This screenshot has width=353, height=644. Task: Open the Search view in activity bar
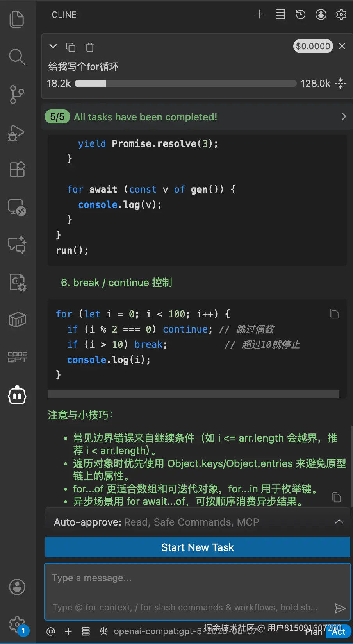point(17,57)
